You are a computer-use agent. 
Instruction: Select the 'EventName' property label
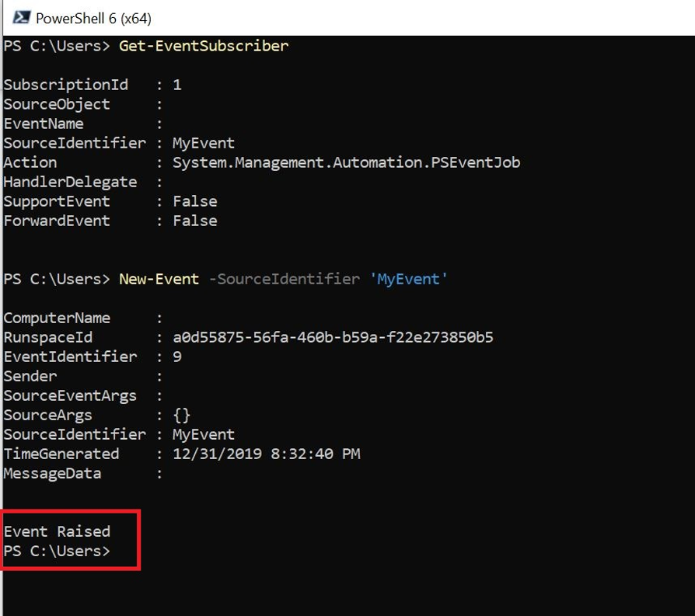tap(44, 124)
